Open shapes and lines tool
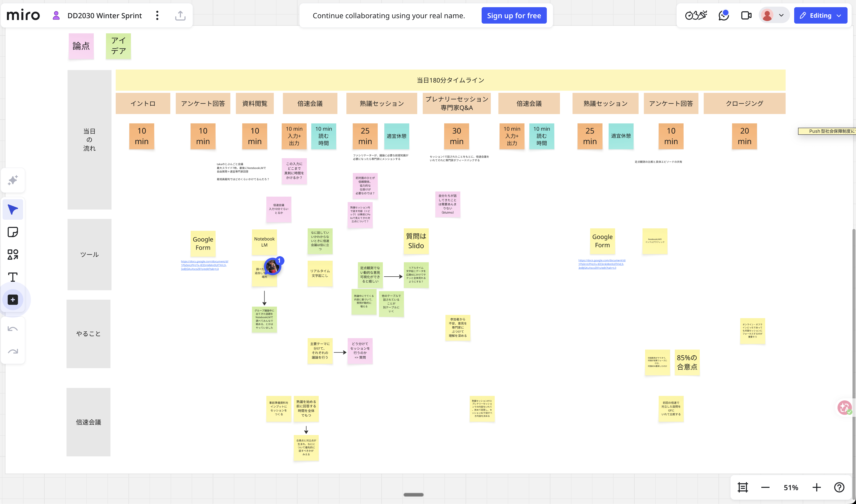856x504 pixels. (13, 254)
